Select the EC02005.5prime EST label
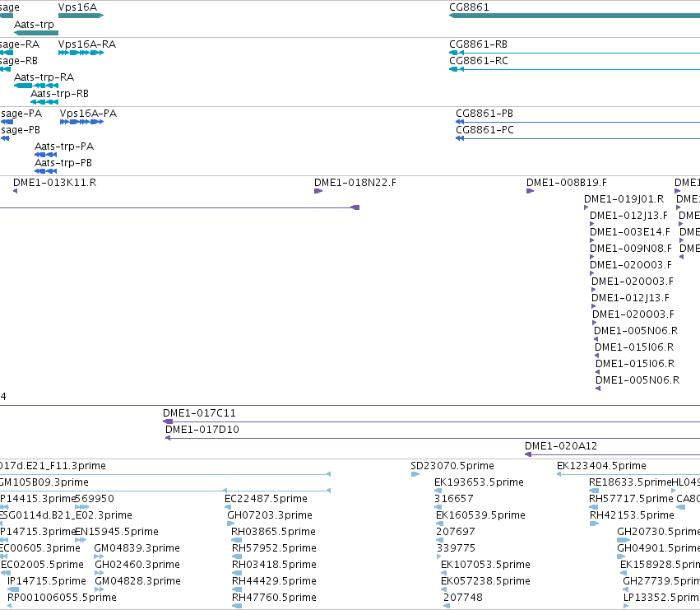Viewport: 700px width, 610px height. click(x=42, y=566)
